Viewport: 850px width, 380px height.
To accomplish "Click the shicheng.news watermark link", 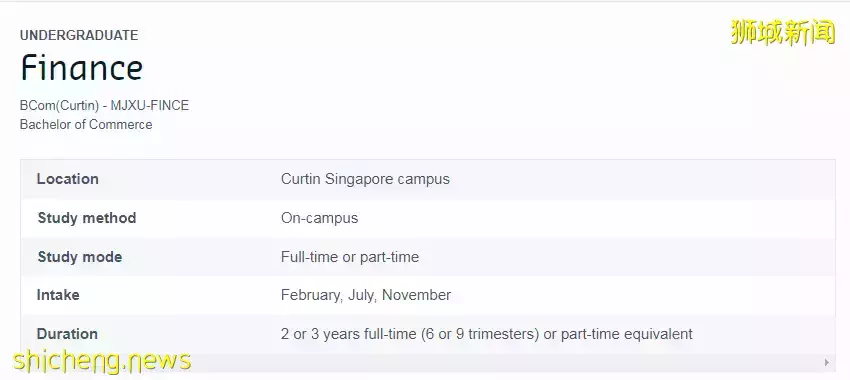I will [101, 360].
